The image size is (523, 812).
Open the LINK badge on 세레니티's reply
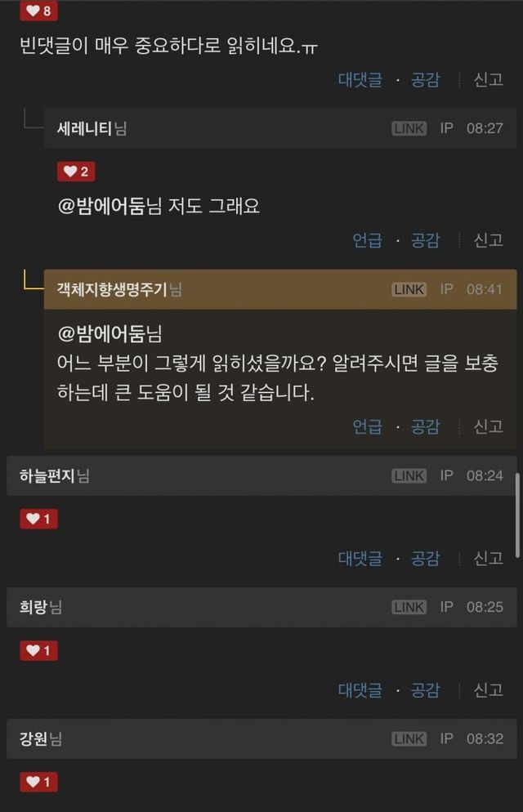coord(409,128)
